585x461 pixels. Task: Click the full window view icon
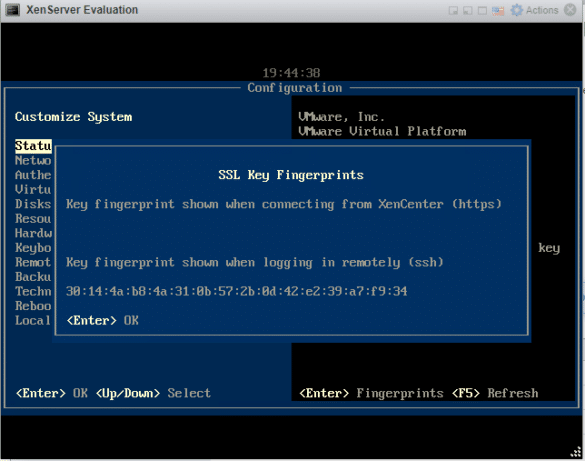point(482,10)
